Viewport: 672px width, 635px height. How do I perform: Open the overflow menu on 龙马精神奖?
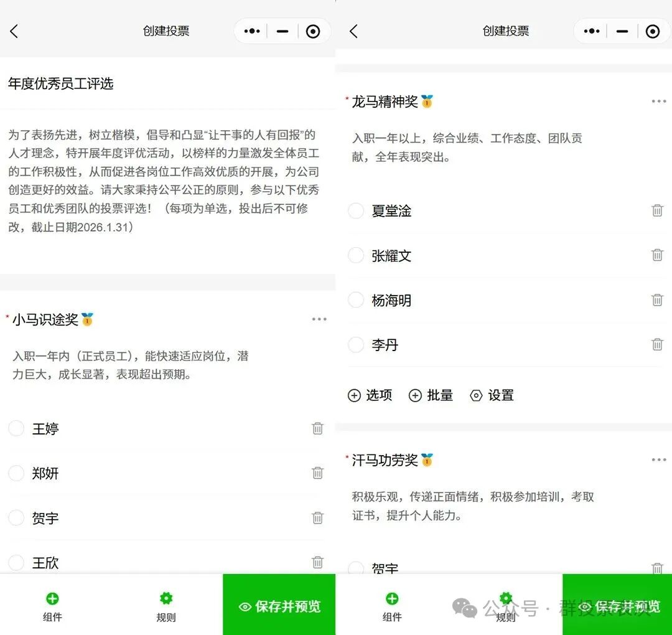(658, 101)
